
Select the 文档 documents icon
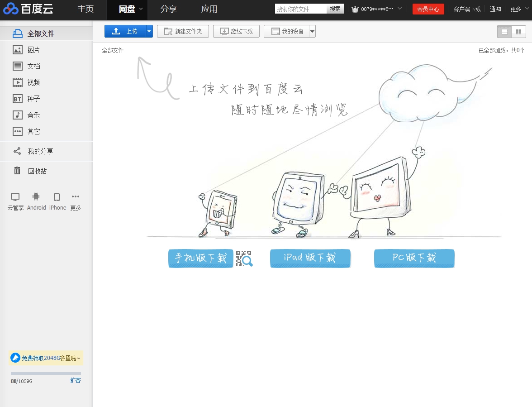tap(18, 66)
